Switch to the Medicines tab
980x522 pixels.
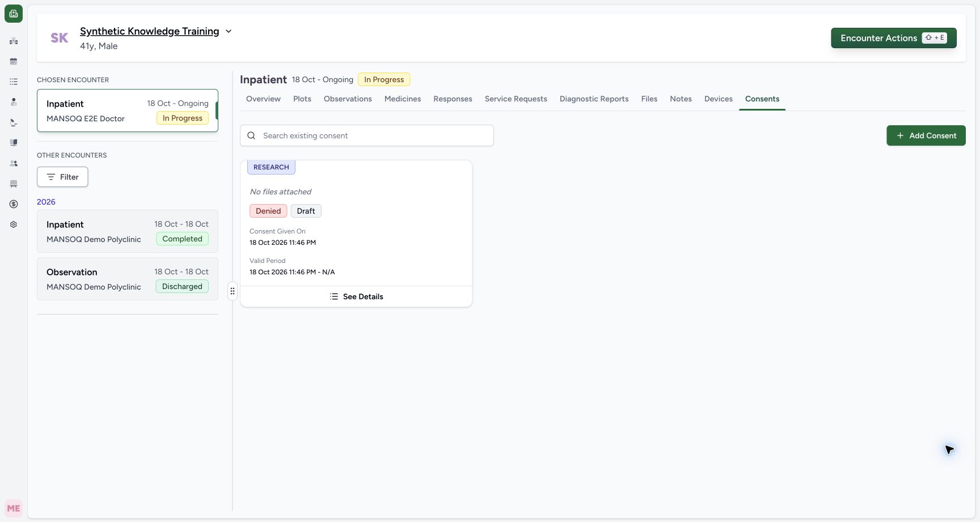pos(403,99)
